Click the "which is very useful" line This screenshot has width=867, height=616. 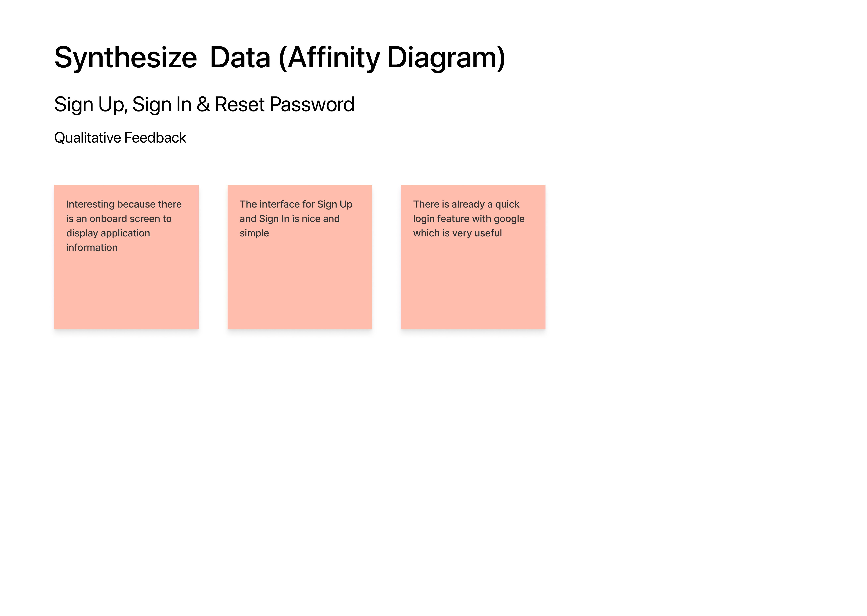coord(457,233)
